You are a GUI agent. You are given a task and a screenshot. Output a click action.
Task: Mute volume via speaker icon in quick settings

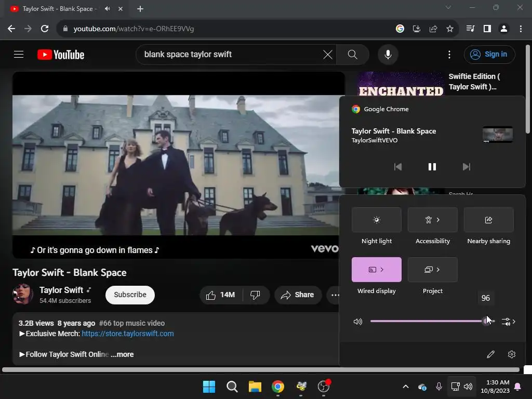358,321
